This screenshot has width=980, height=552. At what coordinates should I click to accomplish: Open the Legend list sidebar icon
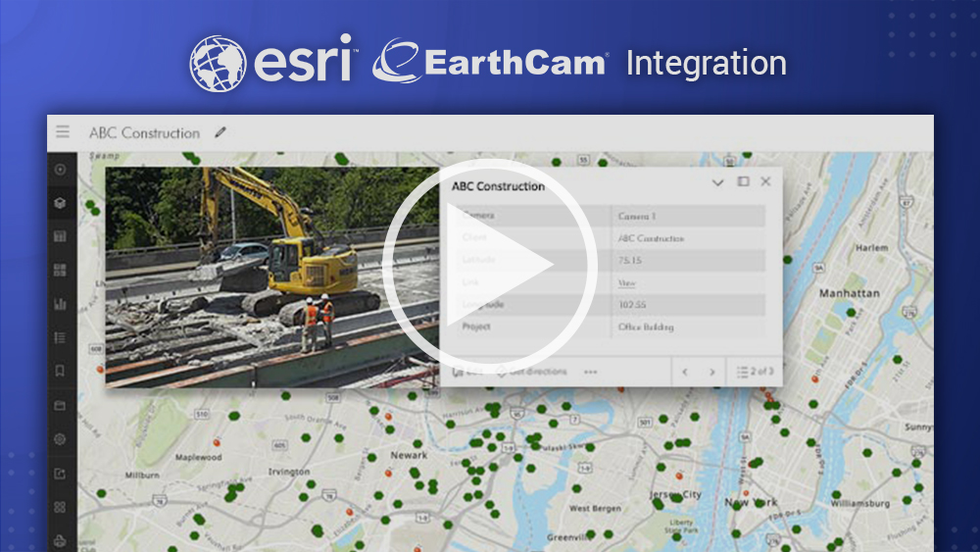point(60,337)
